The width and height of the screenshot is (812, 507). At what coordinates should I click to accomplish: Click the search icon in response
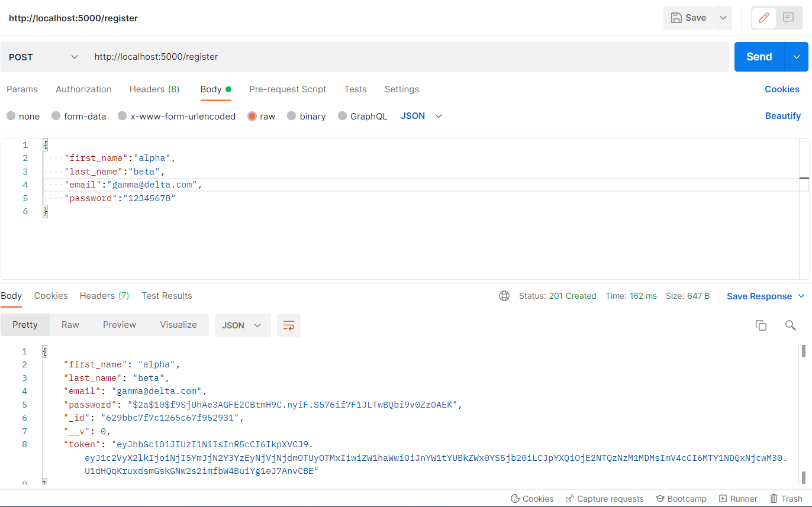coord(790,325)
